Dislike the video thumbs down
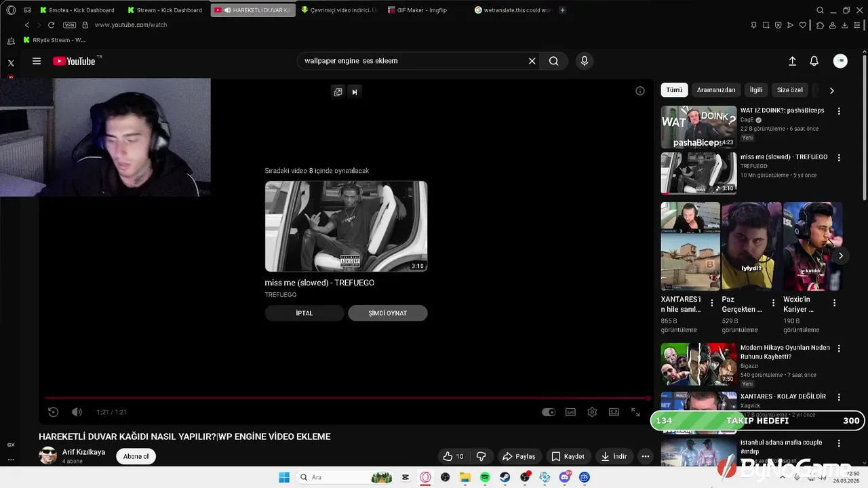 click(x=481, y=456)
